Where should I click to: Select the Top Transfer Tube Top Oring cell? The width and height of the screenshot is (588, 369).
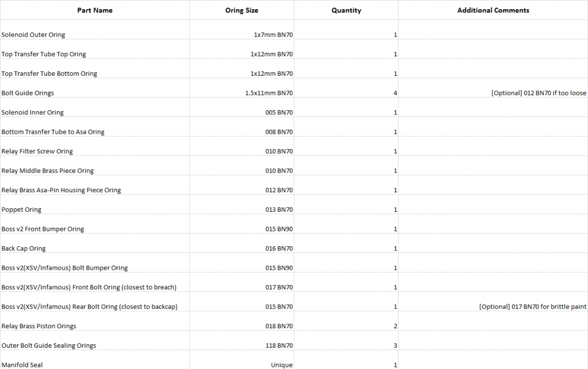click(95, 49)
